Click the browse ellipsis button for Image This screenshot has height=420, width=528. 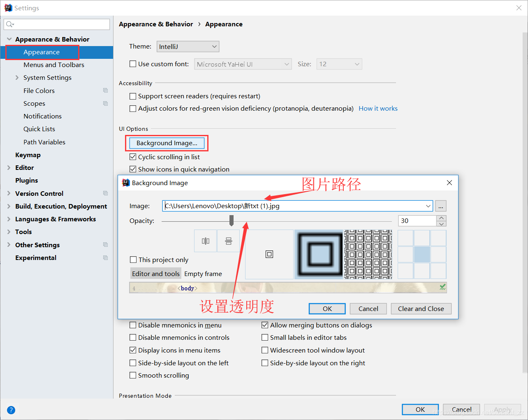[440, 206]
